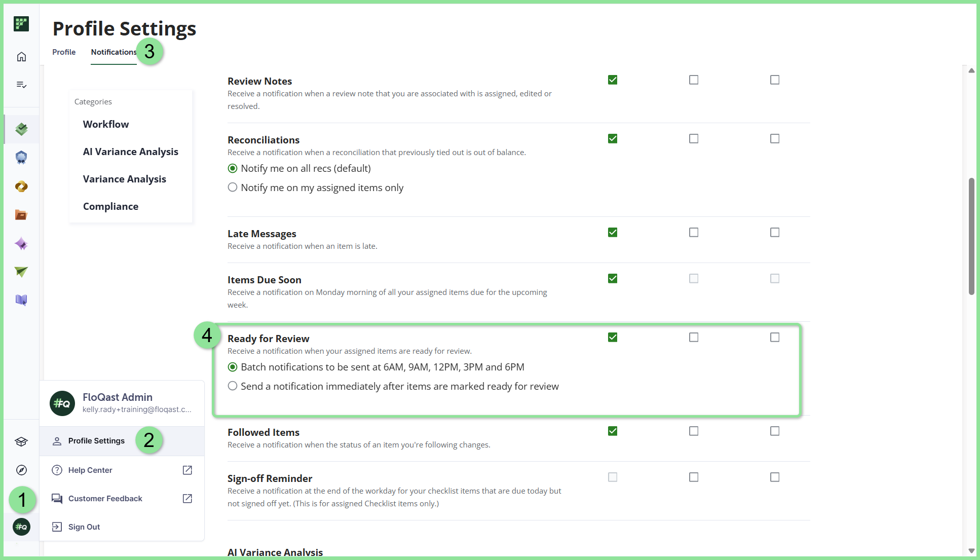The height and width of the screenshot is (560, 980).
Task: Select immediate notification for ready for review
Action: pos(233,386)
